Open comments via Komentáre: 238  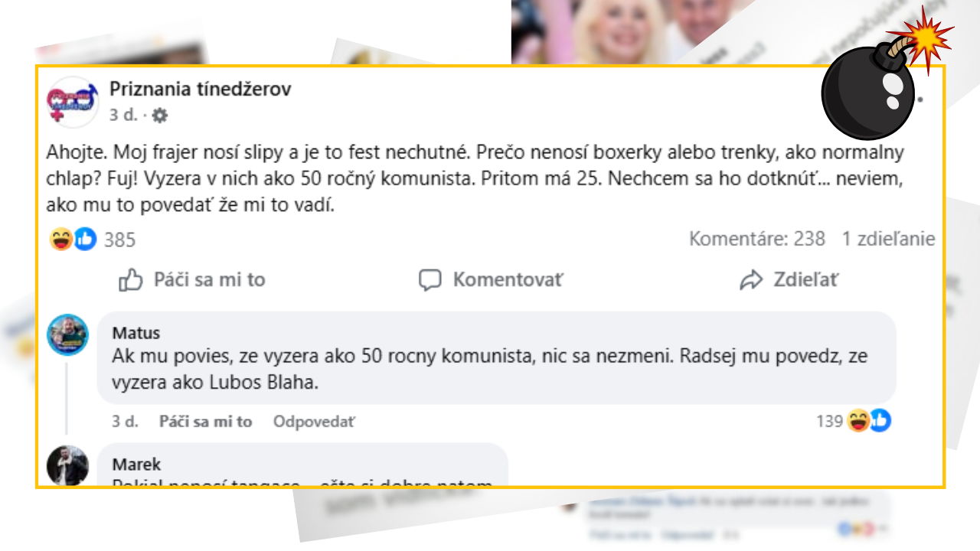[756, 239]
